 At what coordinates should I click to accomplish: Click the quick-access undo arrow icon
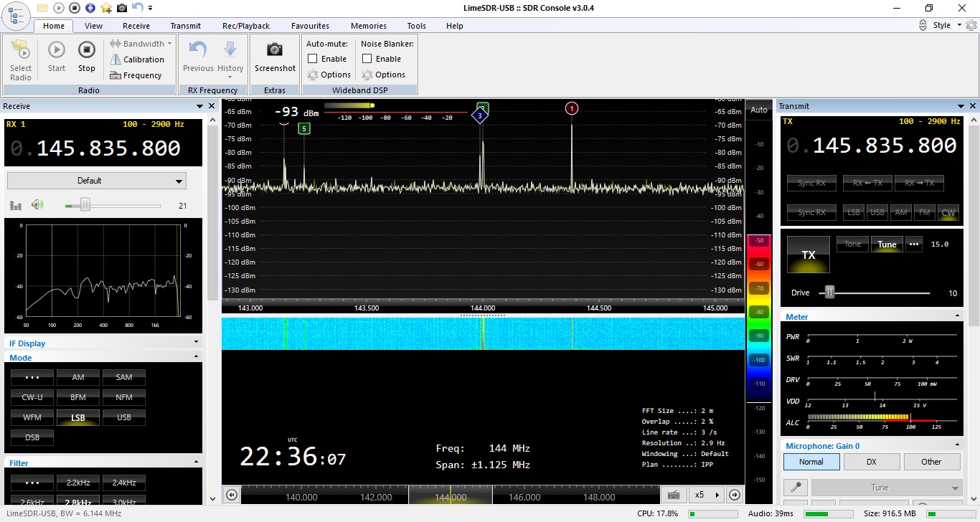pos(137,8)
